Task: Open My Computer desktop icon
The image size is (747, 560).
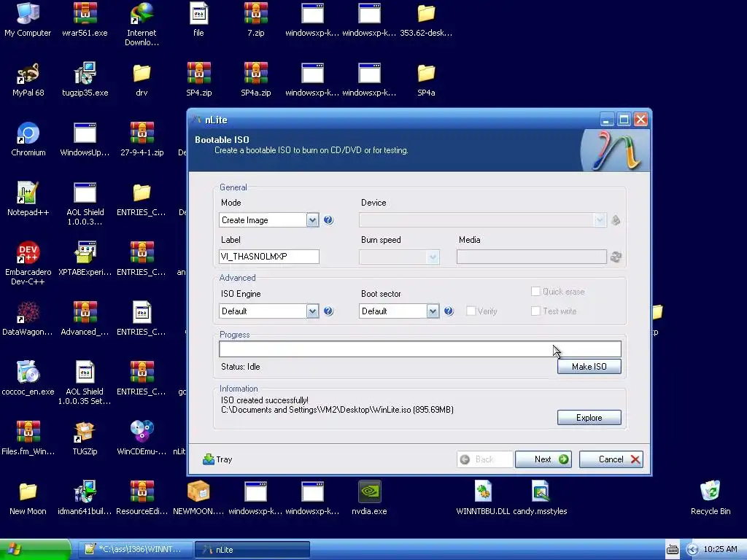Action: 28,20
